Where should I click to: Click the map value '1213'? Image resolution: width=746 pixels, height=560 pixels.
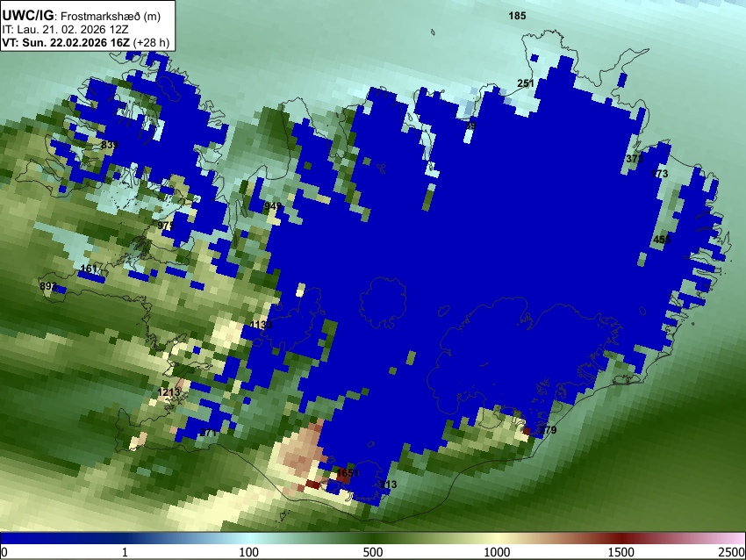pos(169,391)
